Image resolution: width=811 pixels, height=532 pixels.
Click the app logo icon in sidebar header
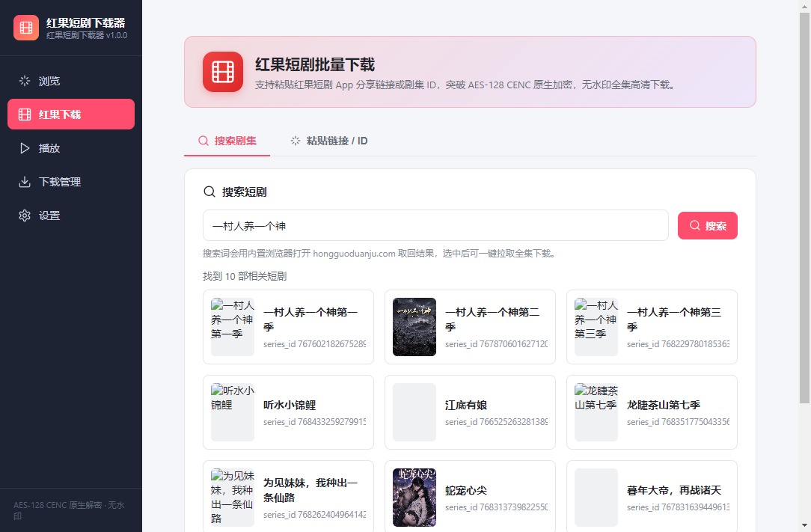26,28
